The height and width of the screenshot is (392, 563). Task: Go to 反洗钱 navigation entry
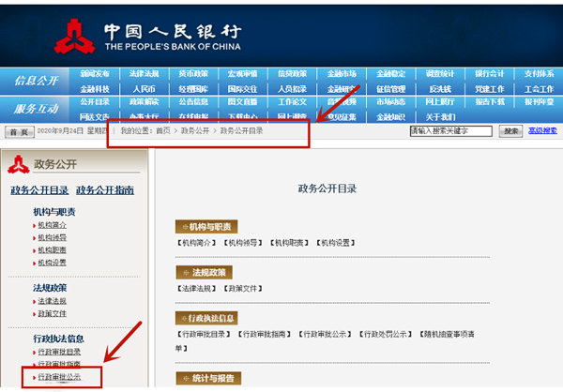[440, 89]
